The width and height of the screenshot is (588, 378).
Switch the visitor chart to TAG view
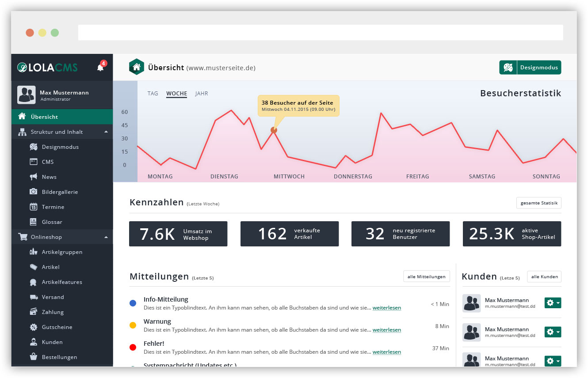point(153,94)
